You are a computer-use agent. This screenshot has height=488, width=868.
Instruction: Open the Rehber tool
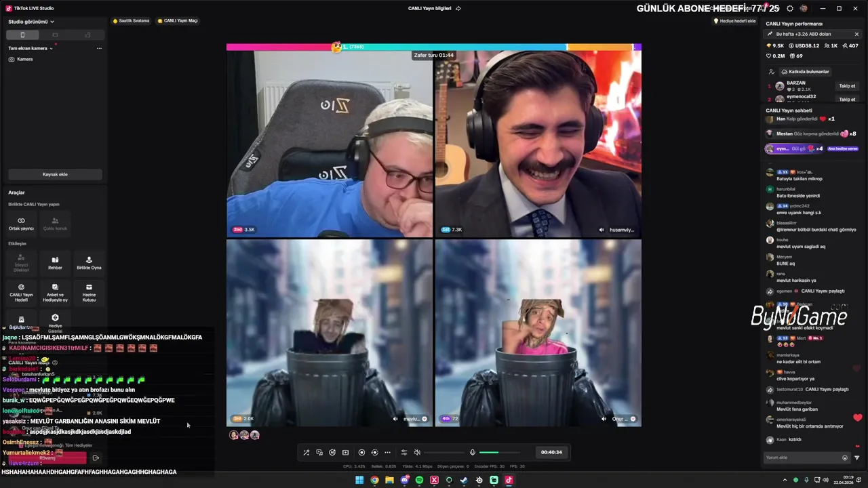pyautogui.click(x=55, y=263)
